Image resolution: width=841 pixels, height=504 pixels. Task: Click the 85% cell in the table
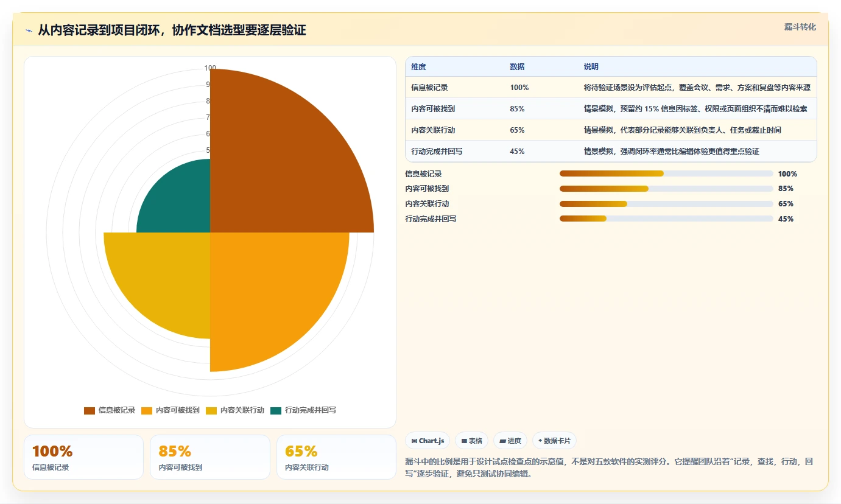[517, 109]
